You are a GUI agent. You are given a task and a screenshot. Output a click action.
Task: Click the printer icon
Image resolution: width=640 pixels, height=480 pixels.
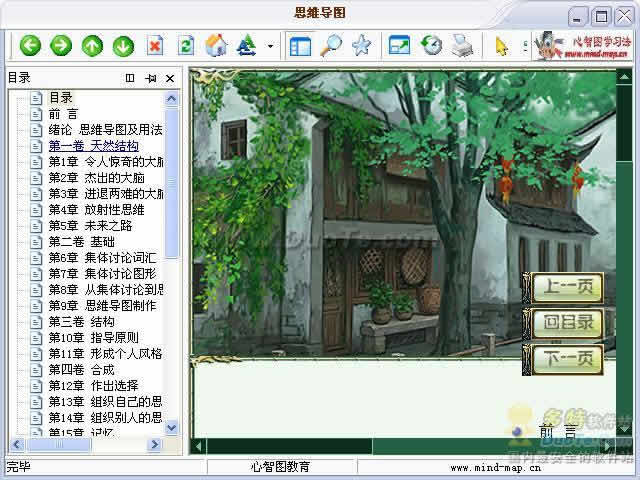coord(462,45)
